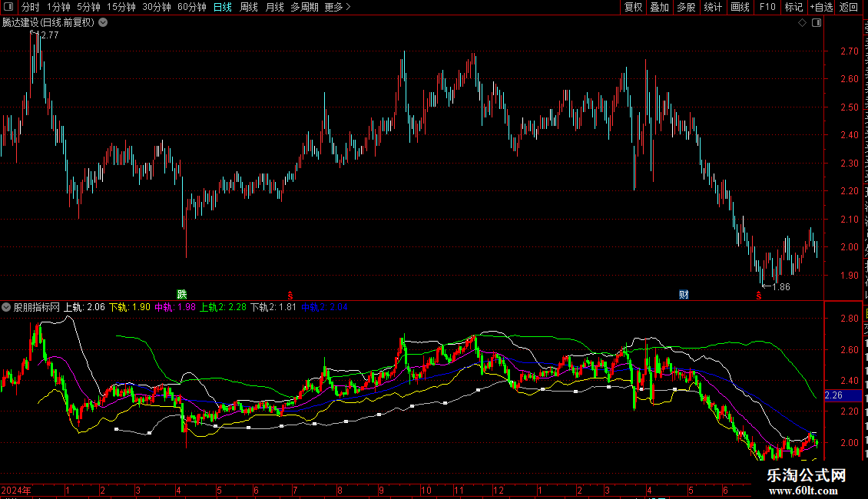The image size is (868, 499).
Task: Click the diamond icon on main chart
Action: coord(802,23)
